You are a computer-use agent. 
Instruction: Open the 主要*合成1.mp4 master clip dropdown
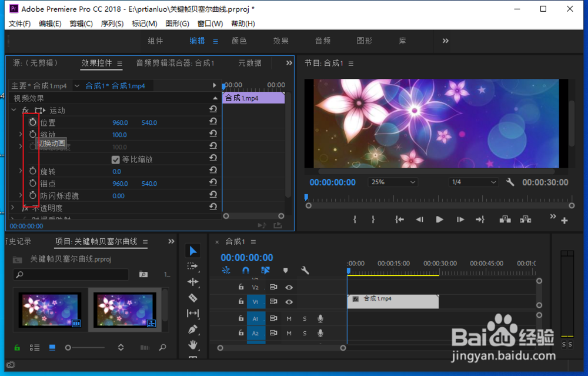coord(76,86)
